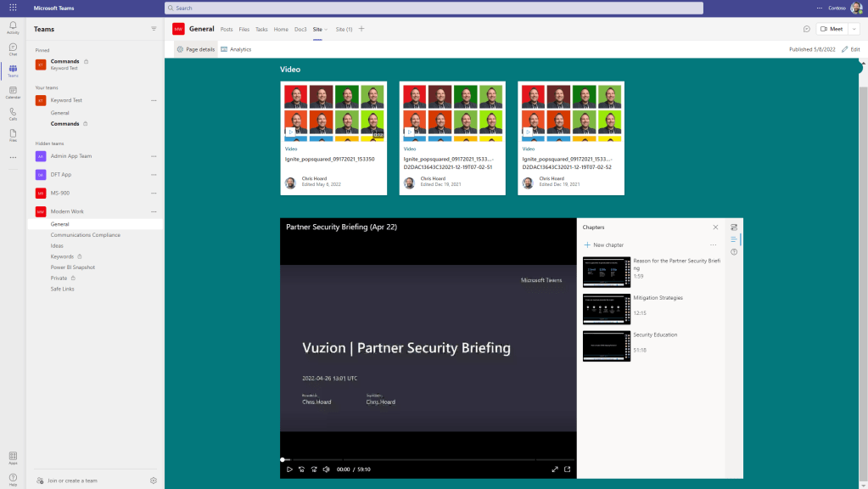Viewport: 868px width, 489px height.
Task: Click the Edit page button
Action: [x=850, y=49]
